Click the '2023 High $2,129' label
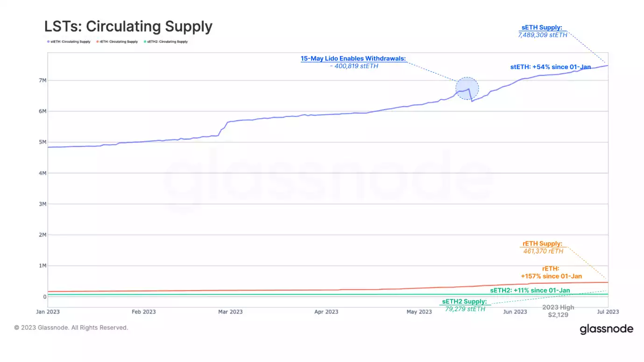Screen dimensions: 644x362 [x=558, y=311]
